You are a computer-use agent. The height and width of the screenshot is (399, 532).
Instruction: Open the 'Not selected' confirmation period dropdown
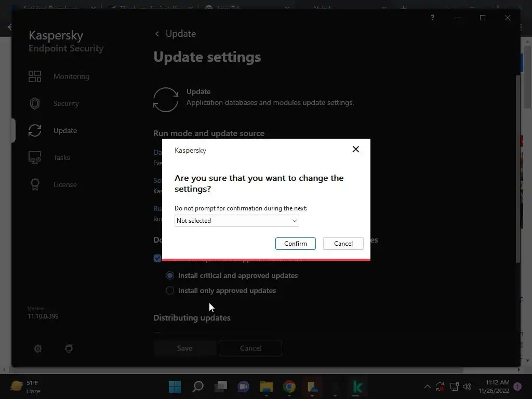pos(236,220)
